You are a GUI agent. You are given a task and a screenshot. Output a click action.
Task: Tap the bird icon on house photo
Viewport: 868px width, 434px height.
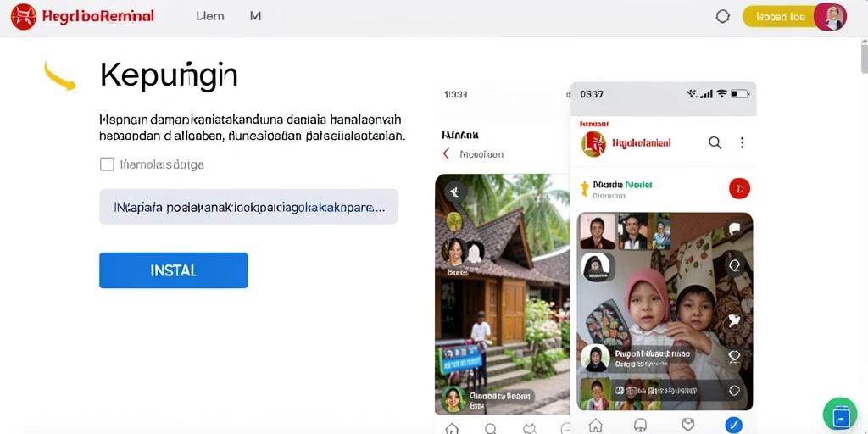[455, 192]
